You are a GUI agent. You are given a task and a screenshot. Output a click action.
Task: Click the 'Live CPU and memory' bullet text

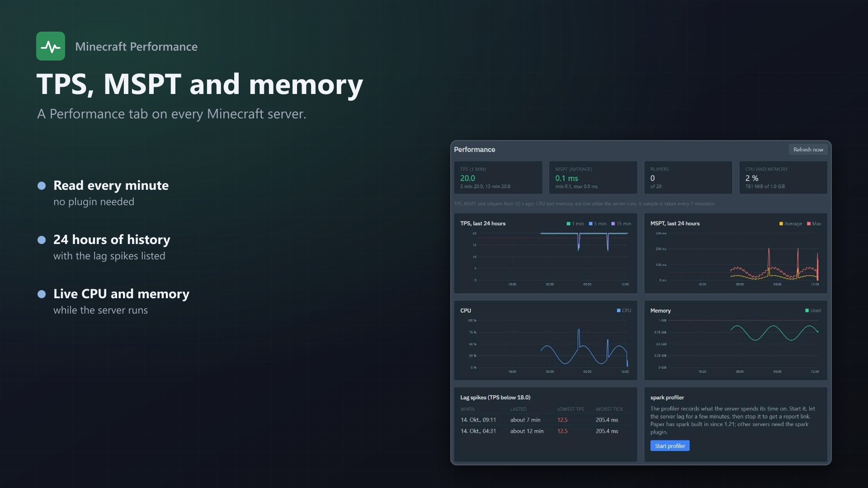121,294
